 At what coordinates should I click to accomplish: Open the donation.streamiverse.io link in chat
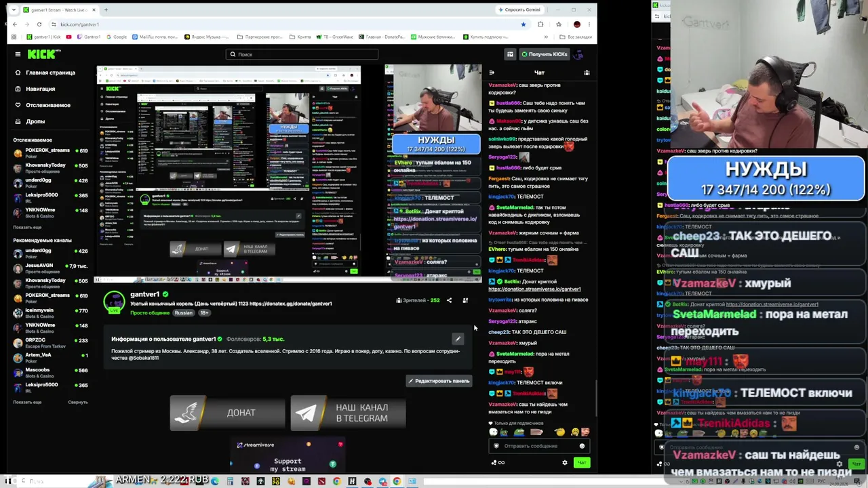534,289
